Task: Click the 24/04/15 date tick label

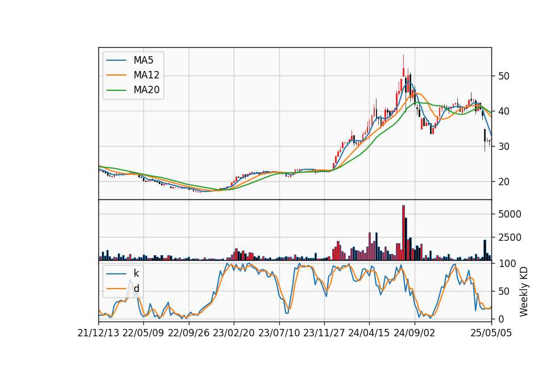Action: point(369,333)
